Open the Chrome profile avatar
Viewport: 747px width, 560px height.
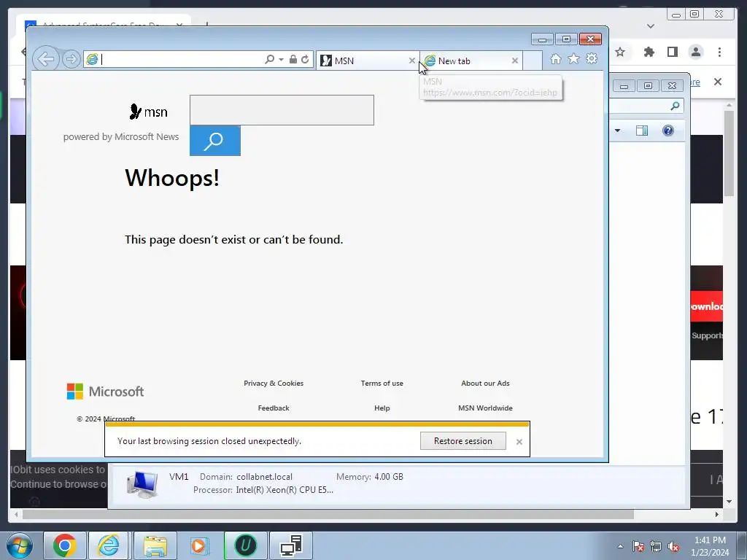click(x=696, y=52)
